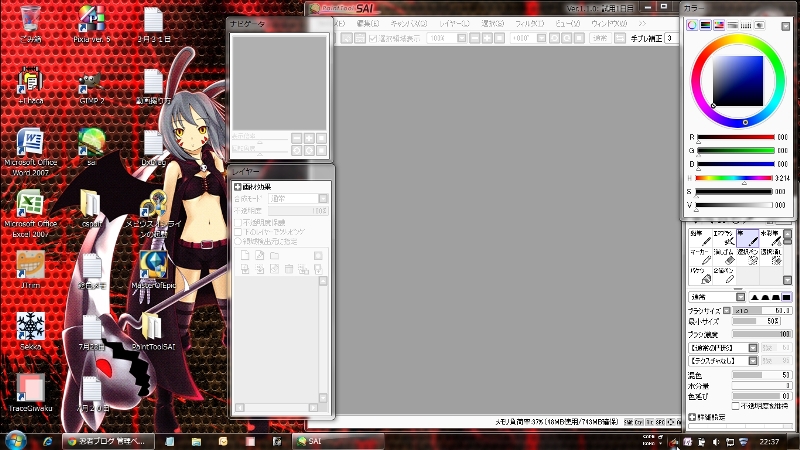Select the marker (マーカー) tool
This screenshot has height=450, width=800.
(x=700, y=257)
